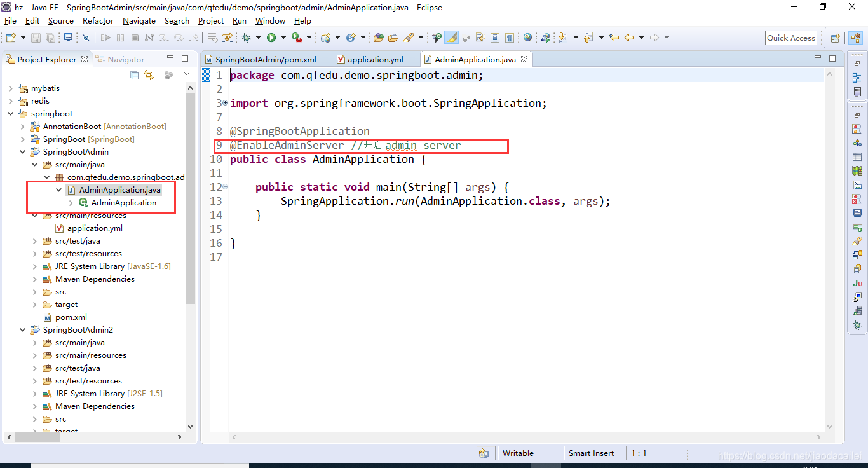Click the Previous Annotation arrow icon
The height and width of the screenshot is (468, 868).
tap(587, 38)
